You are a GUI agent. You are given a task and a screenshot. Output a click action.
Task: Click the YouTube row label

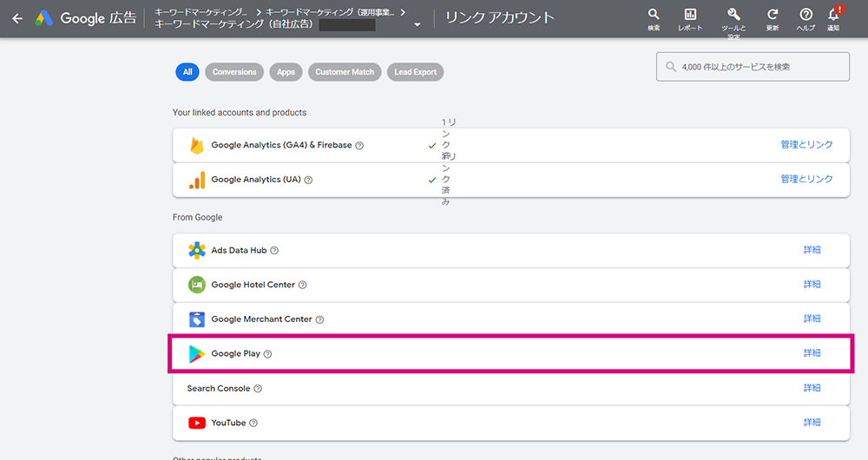pyautogui.click(x=228, y=423)
